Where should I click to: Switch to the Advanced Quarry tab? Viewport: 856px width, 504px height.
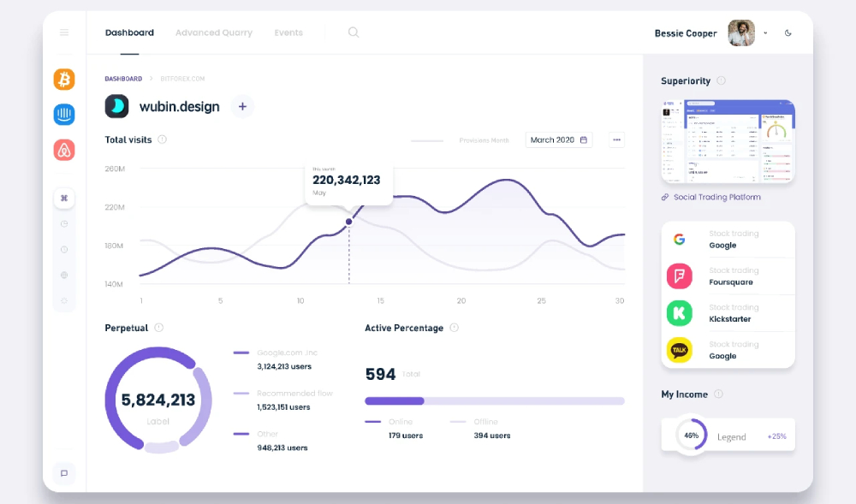(x=213, y=33)
